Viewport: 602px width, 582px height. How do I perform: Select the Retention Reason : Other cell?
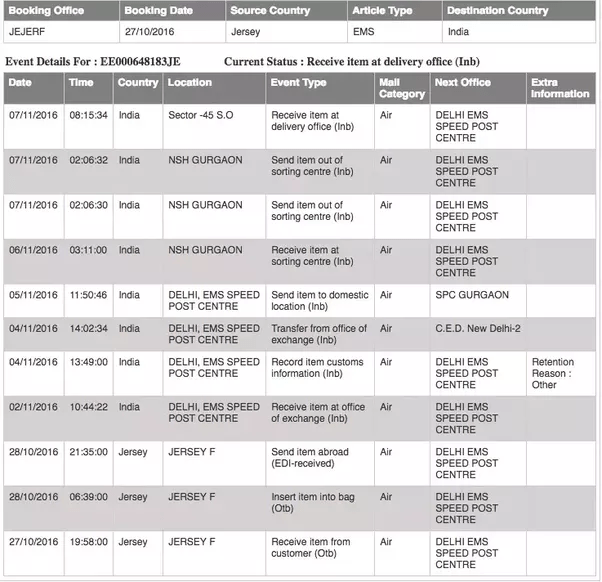tap(561, 373)
